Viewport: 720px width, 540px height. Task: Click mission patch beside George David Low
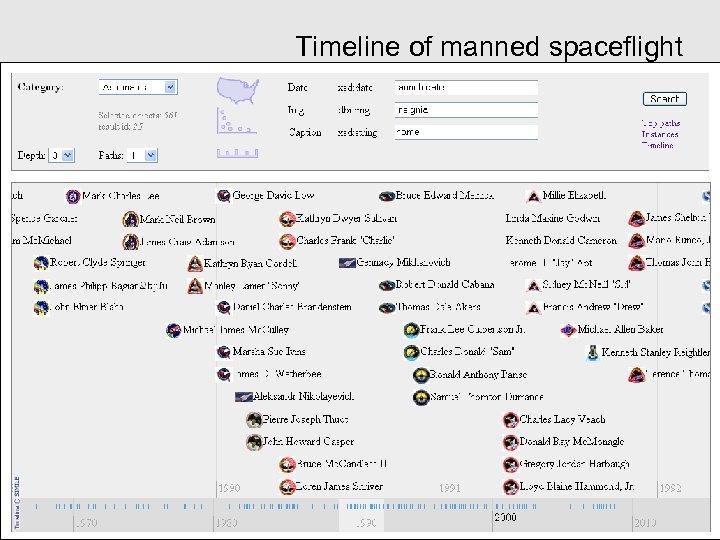point(224,196)
